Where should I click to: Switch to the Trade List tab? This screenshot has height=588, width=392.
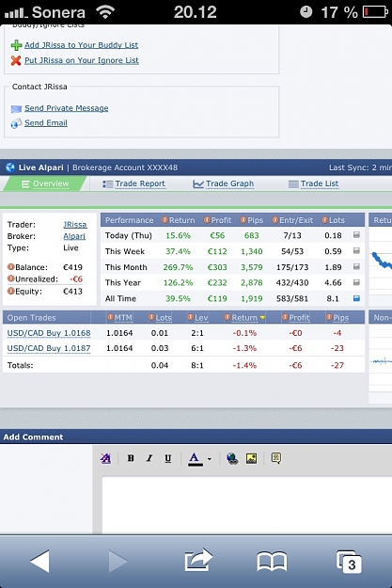click(x=313, y=183)
